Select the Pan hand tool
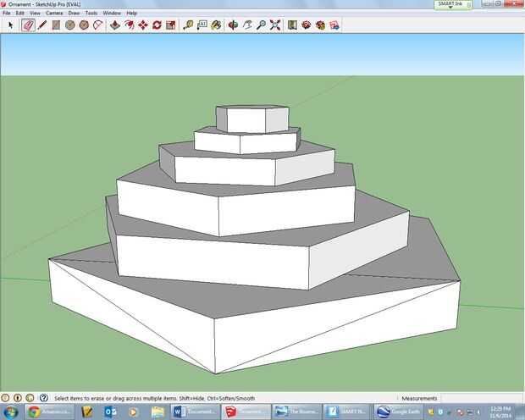Viewport: 525px width, 420px height. [247, 25]
